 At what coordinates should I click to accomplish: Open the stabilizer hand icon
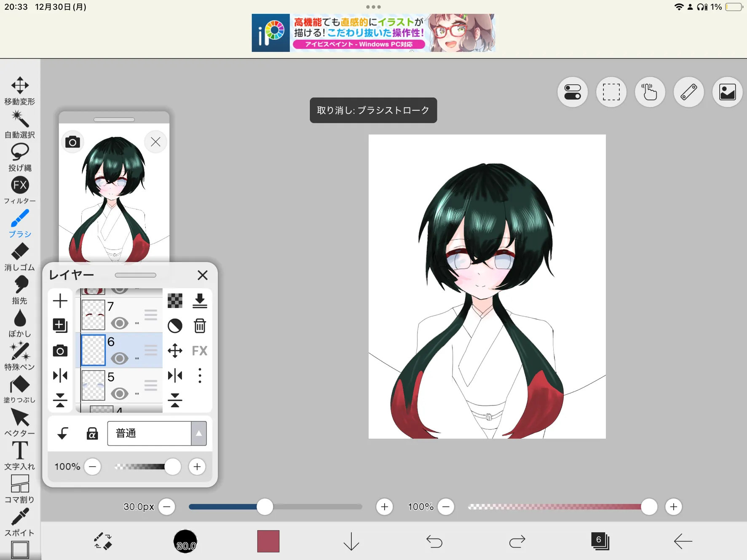click(x=650, y=92)
